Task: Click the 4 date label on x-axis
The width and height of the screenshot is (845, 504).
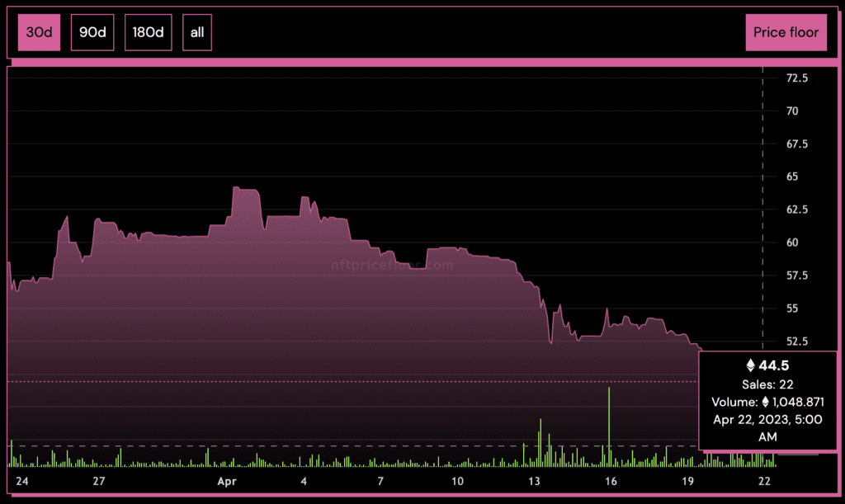Action: tap(304, 481)
